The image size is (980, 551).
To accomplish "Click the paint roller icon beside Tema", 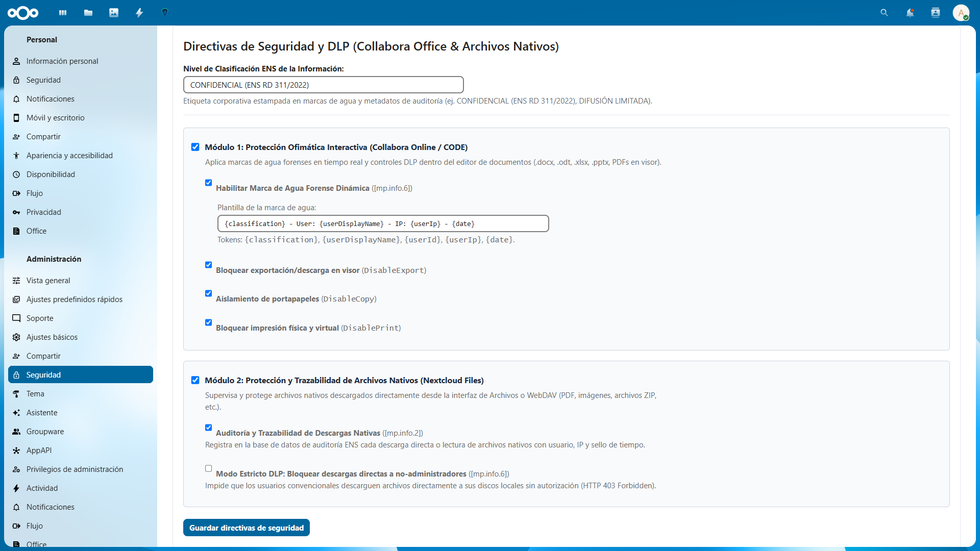I will click(x=16, y=394).
